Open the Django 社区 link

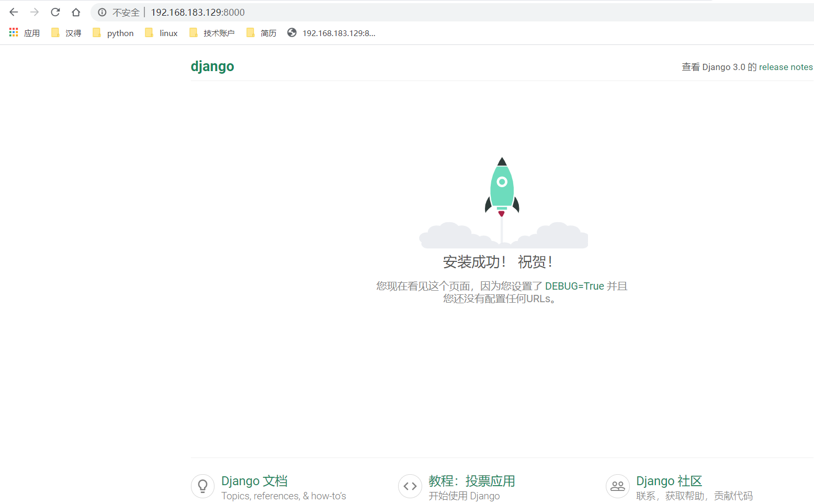pyautogui.click(x=669, y=481)
